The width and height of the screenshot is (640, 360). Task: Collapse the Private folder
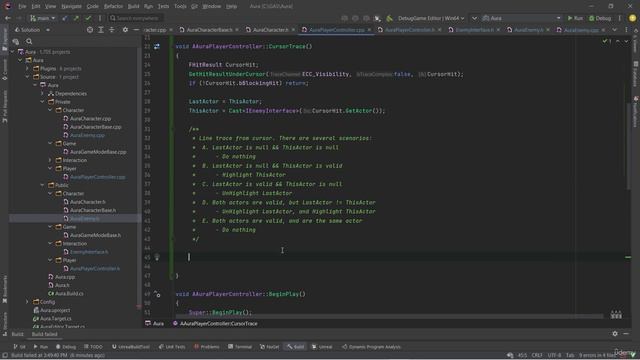click(42, 102)
